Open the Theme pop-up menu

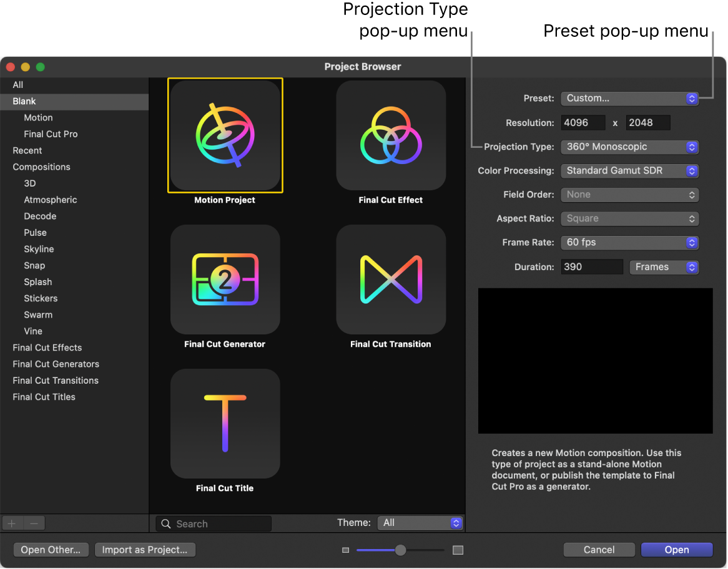point(420,523)
